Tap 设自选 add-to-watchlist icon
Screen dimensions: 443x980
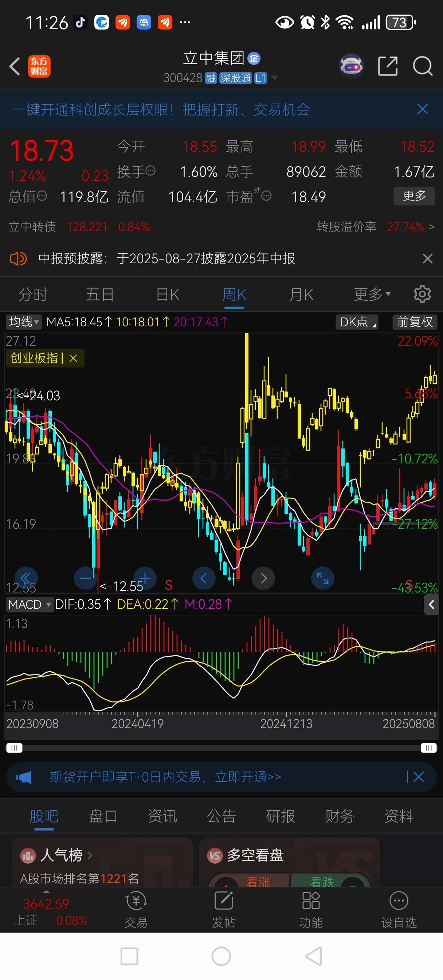399,910
